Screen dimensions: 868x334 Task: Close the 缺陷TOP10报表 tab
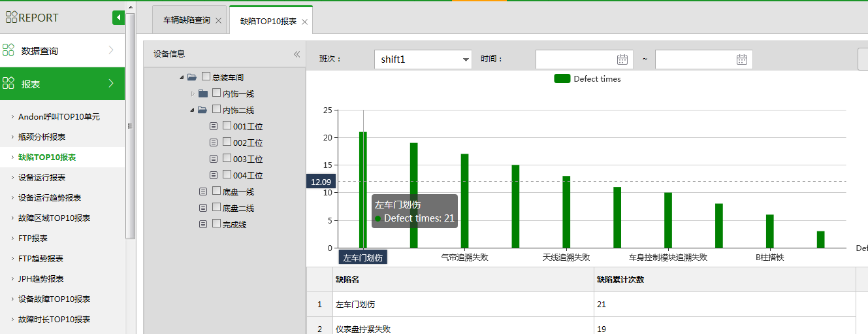pos(304,22)
